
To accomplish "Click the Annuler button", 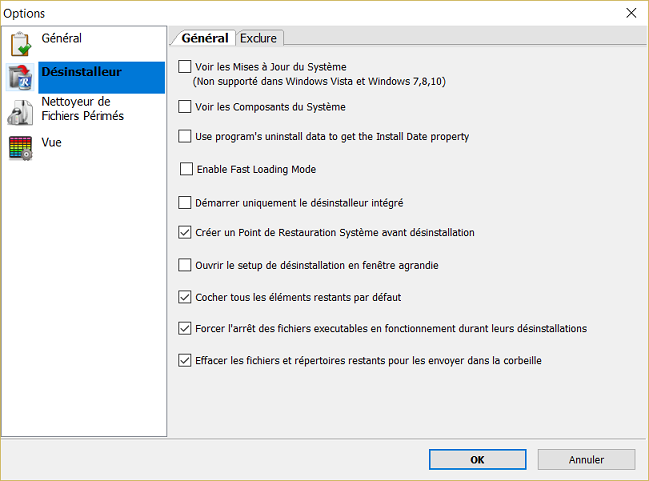I will 586,460.
